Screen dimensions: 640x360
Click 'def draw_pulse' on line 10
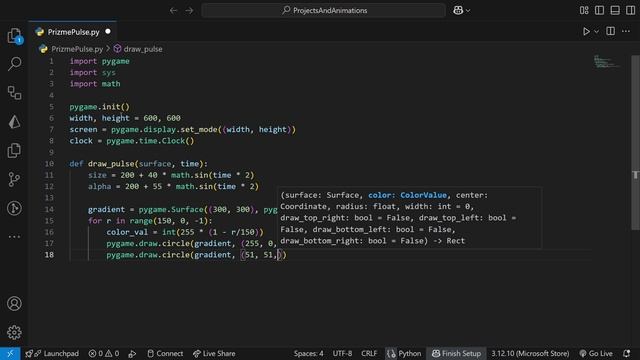[x=102, y=164]
